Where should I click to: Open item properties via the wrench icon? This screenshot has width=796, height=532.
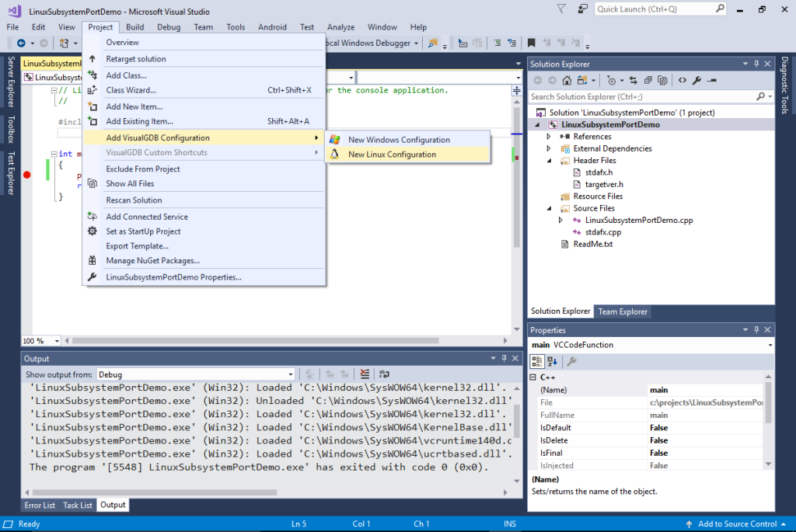[697, 80]
